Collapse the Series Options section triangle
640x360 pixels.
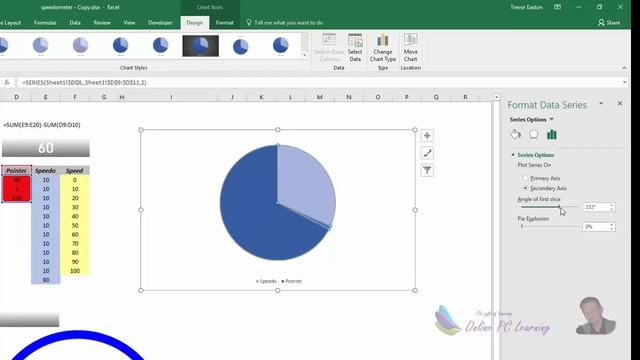pyautogui.click(x=513, y=155)
